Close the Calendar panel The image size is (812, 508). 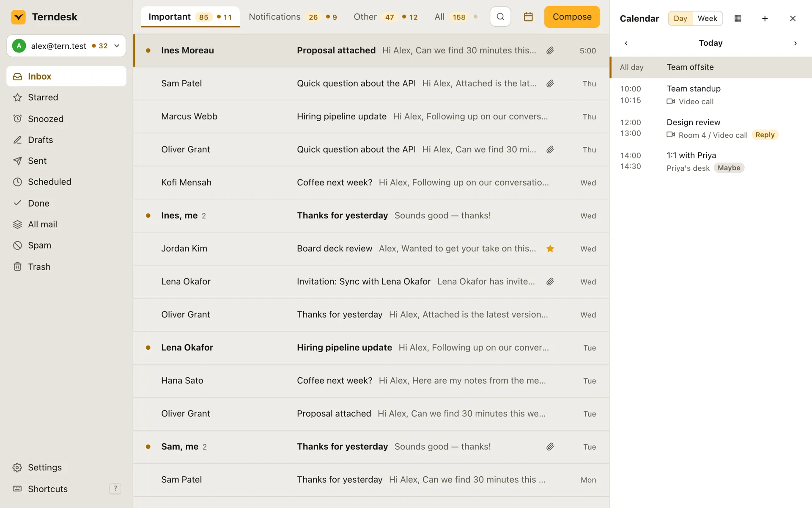pyautogui.click(x=793, y=19)
